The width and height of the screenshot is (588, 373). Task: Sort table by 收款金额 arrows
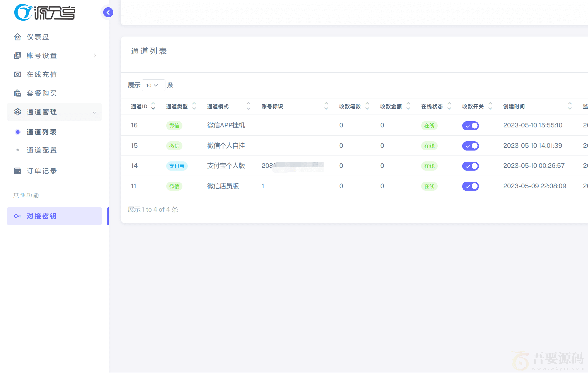tap(408, 106)
